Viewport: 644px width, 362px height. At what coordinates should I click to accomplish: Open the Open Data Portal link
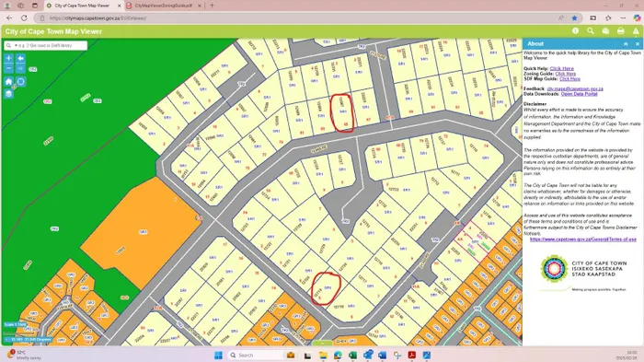579,94
